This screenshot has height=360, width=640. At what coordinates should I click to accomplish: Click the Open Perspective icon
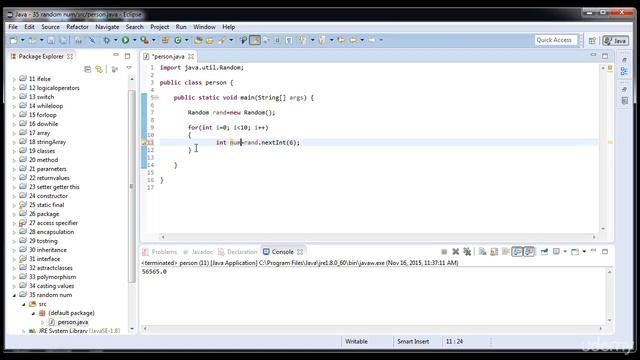592,40
